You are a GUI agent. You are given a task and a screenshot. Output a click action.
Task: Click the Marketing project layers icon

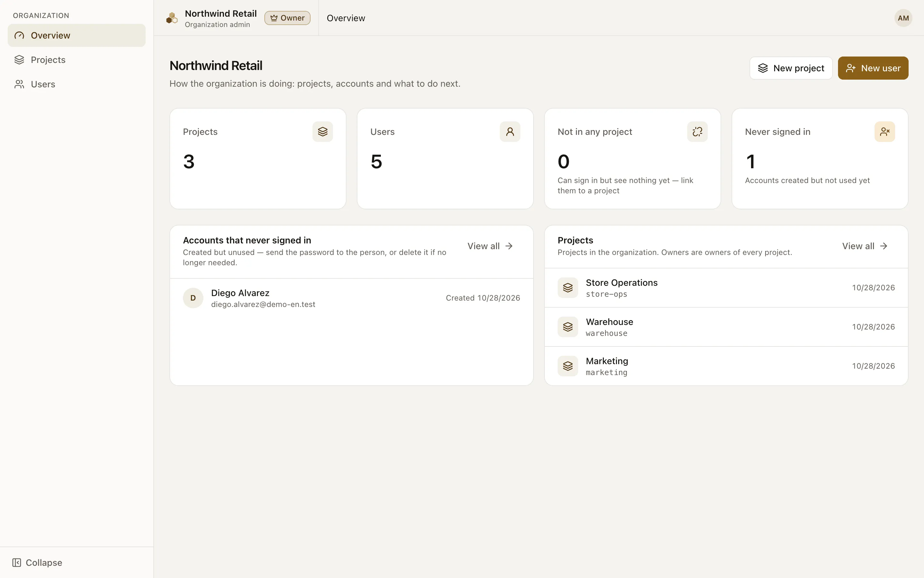click(x=568, y=366)
